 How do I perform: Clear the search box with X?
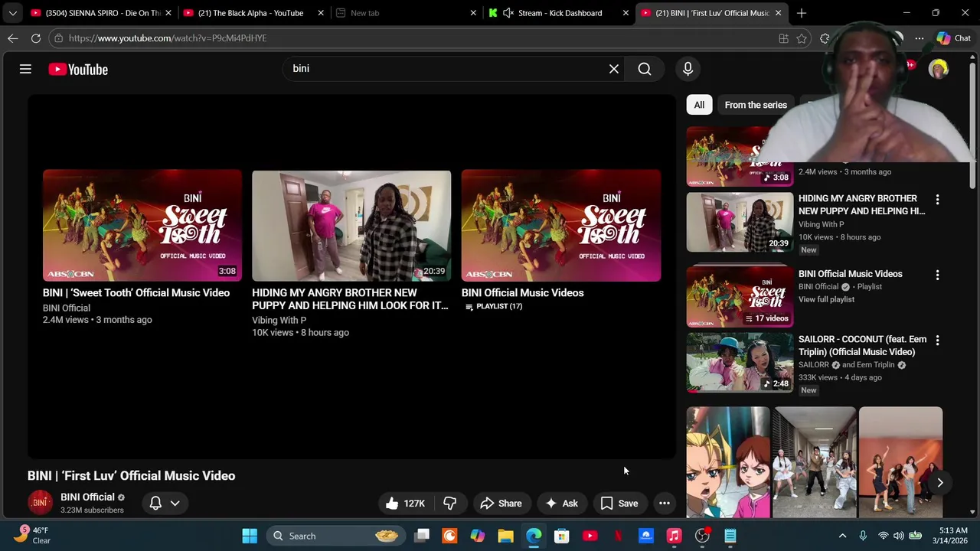[614, 69]
